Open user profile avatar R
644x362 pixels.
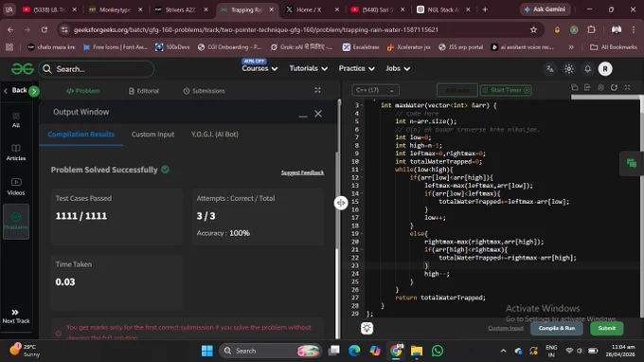(x=605, y=69)
